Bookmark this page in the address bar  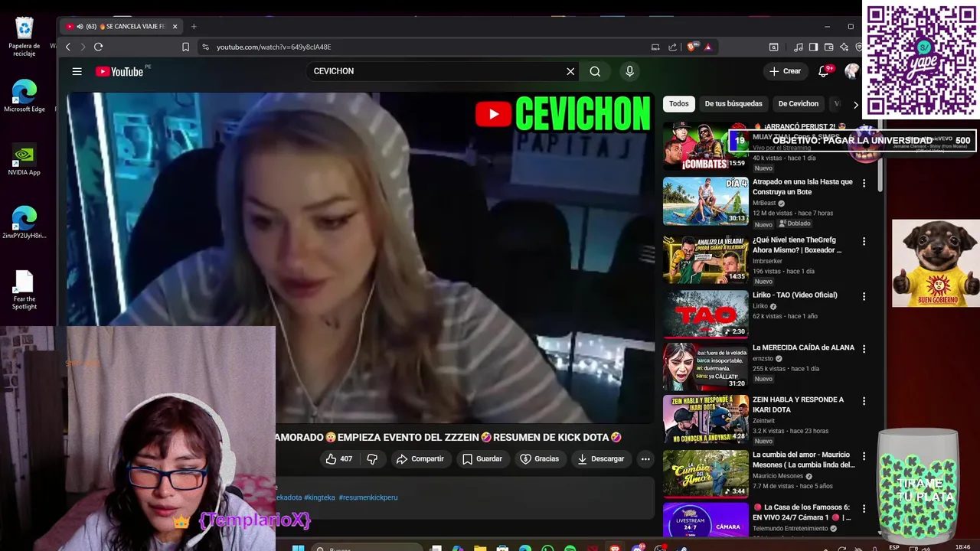pos(185,47)
